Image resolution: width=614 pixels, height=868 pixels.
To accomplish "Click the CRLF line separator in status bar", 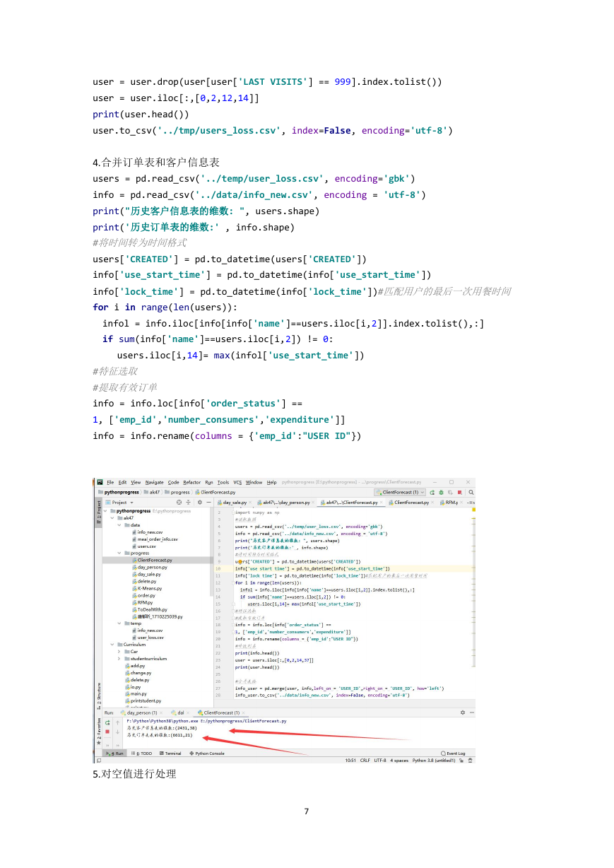I will 365,760.
